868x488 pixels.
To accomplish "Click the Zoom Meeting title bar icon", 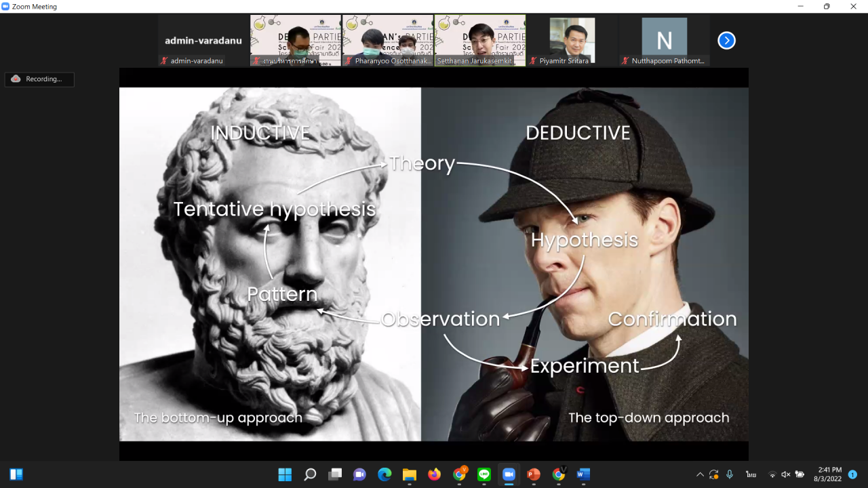I will tap(6, 6).
